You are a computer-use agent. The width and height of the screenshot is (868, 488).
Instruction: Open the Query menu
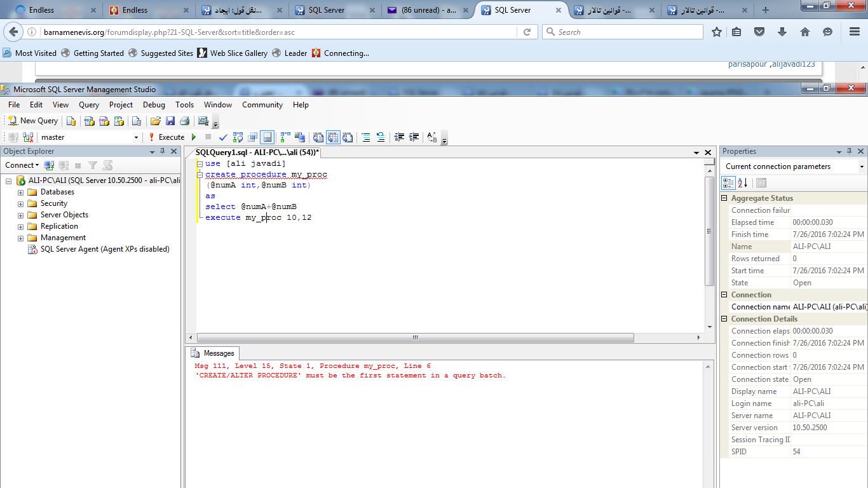click(x=89, y=105)
